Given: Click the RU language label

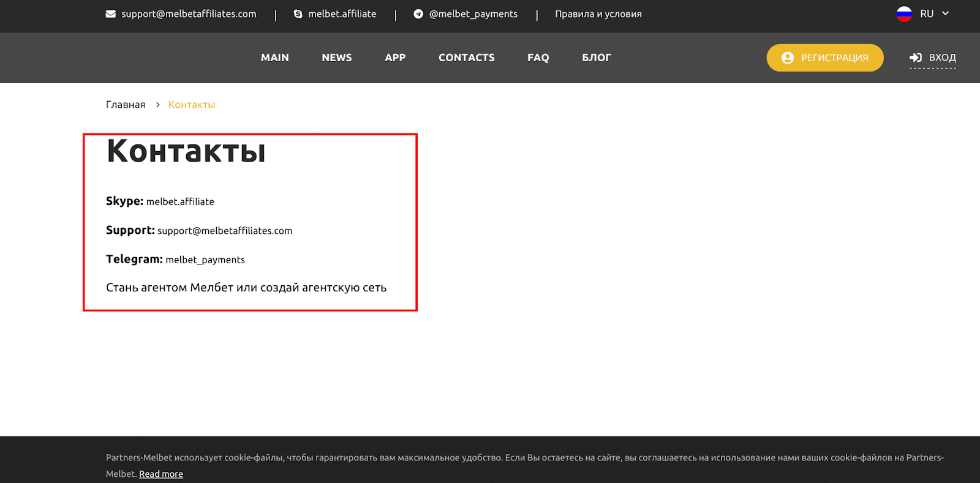Looking at the screenshot, I should click(927, 13).
